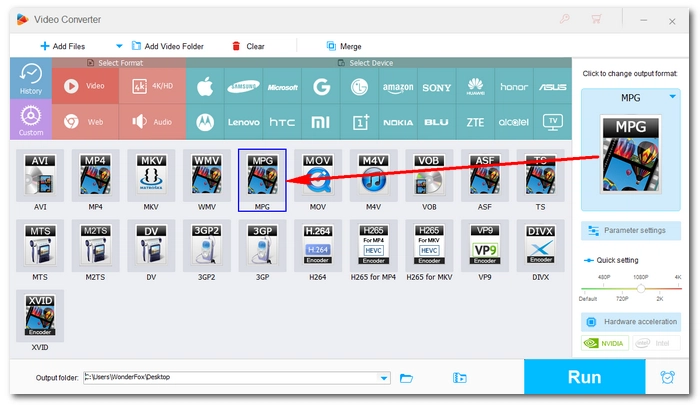This screenshot has height=405, width=700.
Task: Pick the XVID encoder icon
Action: tap(40, 316)
